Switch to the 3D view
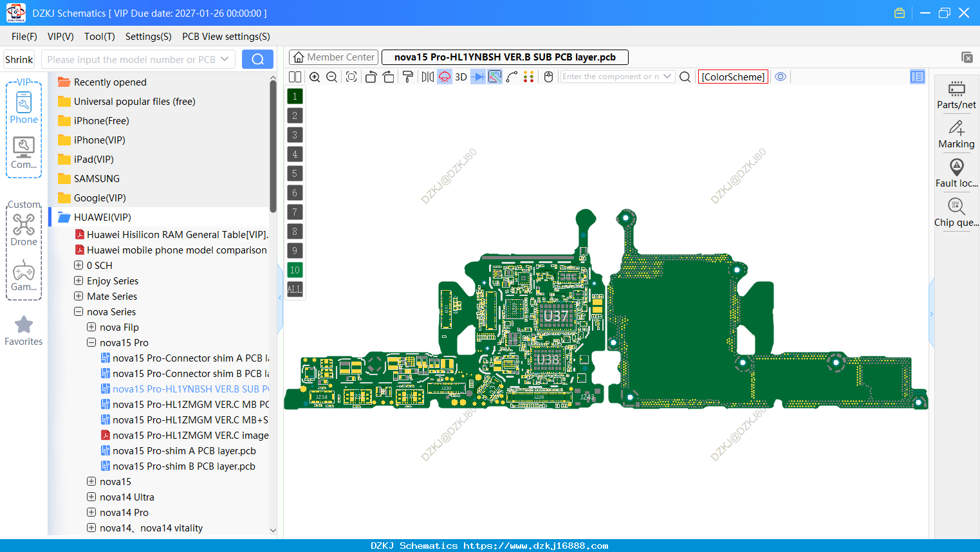 tap(461, 77)
